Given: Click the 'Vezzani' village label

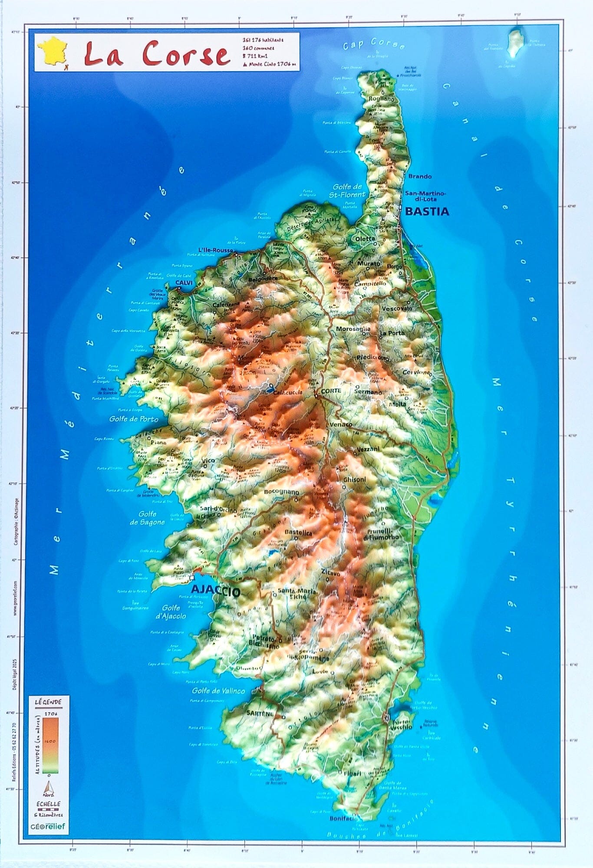Looking at the screenshot, I should [x=368, y=449].
